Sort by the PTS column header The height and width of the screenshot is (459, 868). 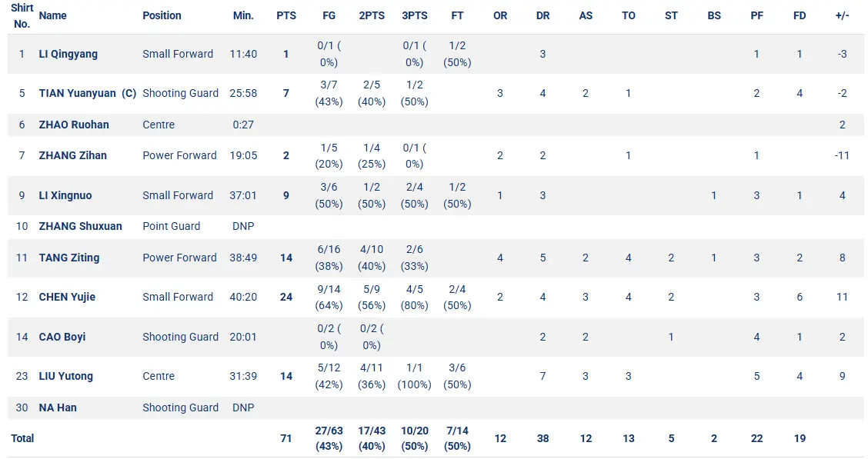286,15
